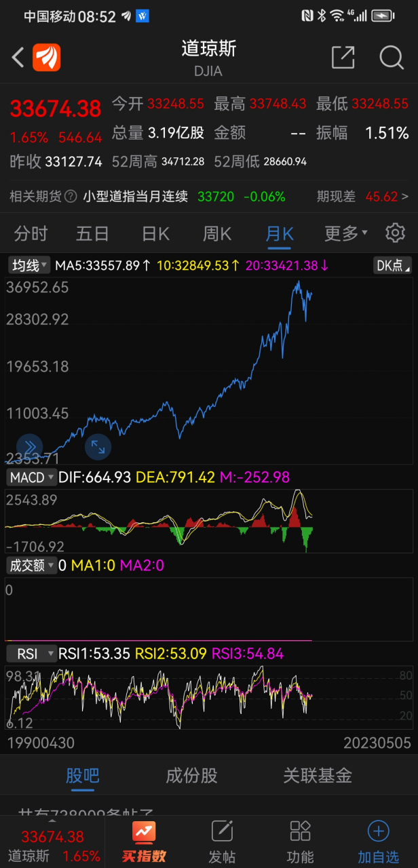Tap the RSI1:53.35 value
418x868 pixels.
tap(95, 654)
